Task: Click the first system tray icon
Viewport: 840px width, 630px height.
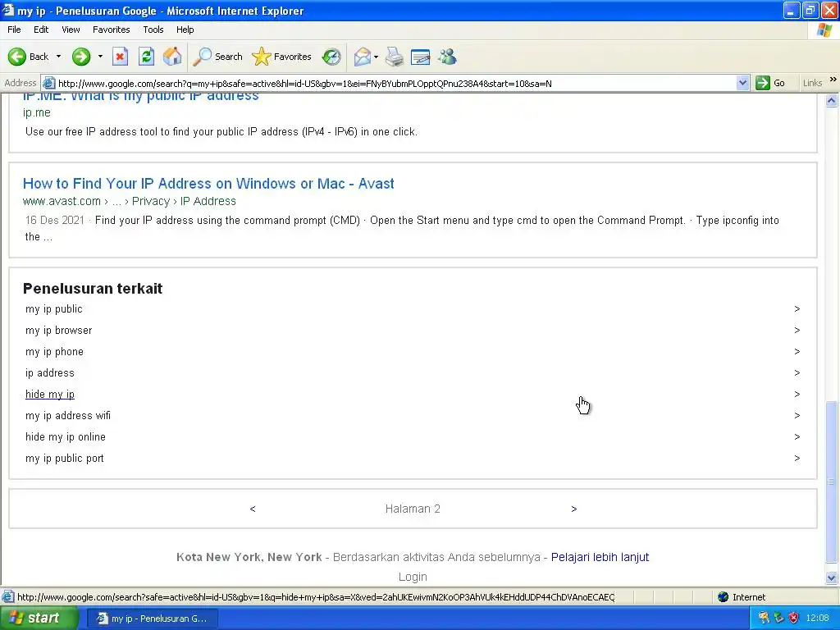Action: pyautogui.click(x=764, y=619)
